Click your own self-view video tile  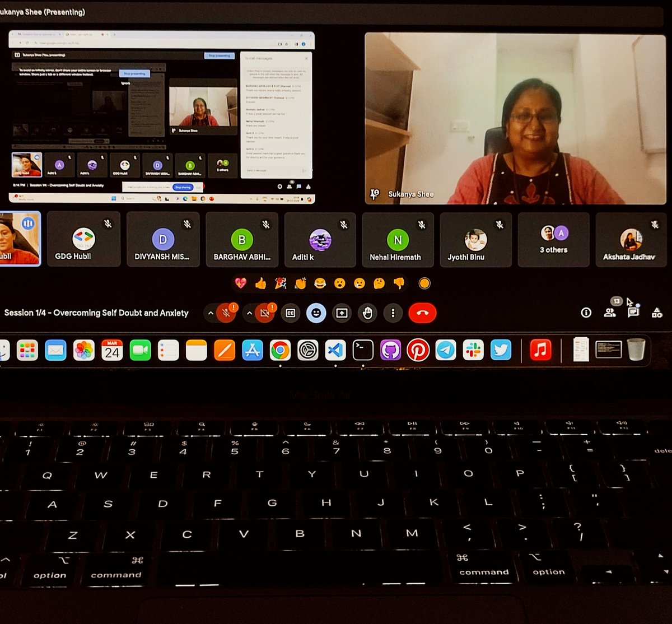coord(20,238)
